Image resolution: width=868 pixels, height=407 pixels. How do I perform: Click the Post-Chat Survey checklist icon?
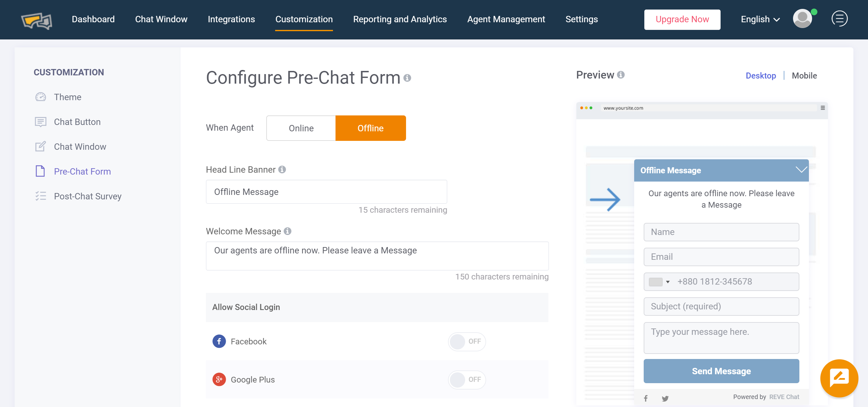(x=40, y=196)
